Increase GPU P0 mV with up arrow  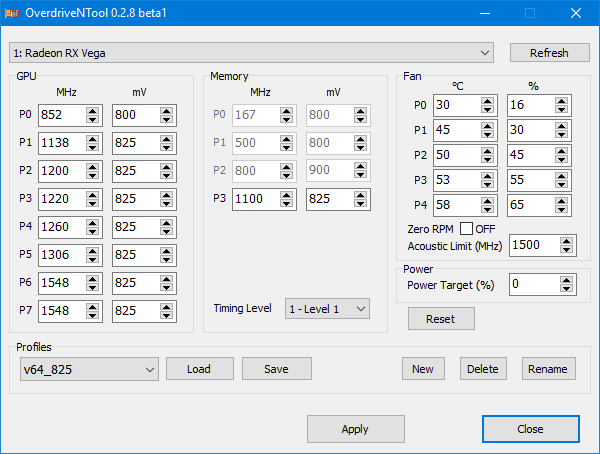click(x=166, y=111)
